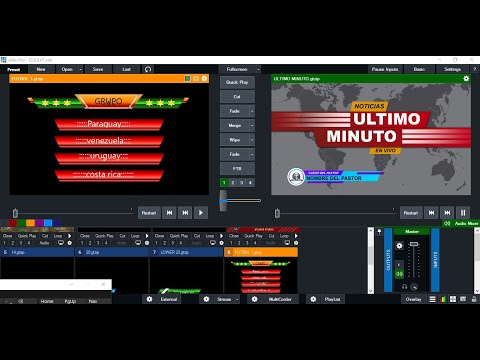Image resolution: width=480 pixels, height=360 pixels.
Task: Click Pause Inputs
Action: coord(385,69)
